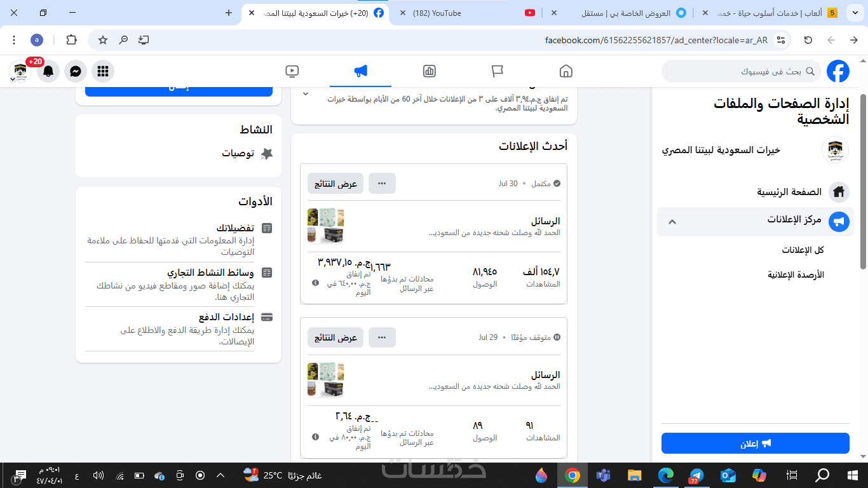The image size is (868, 488).
Task: Switch to the YouTube browser tab
Action: click(466, 13)
